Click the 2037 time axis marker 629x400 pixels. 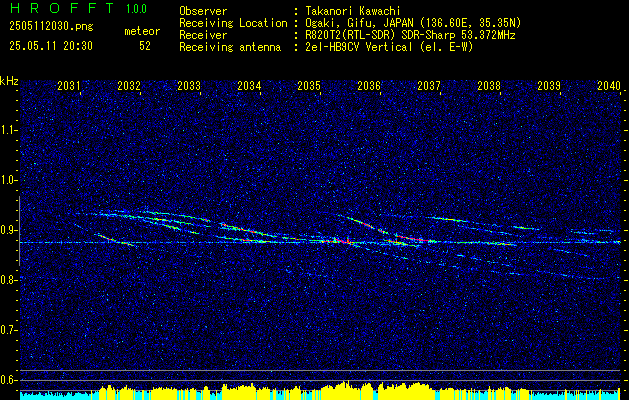[x=429, y=86]
